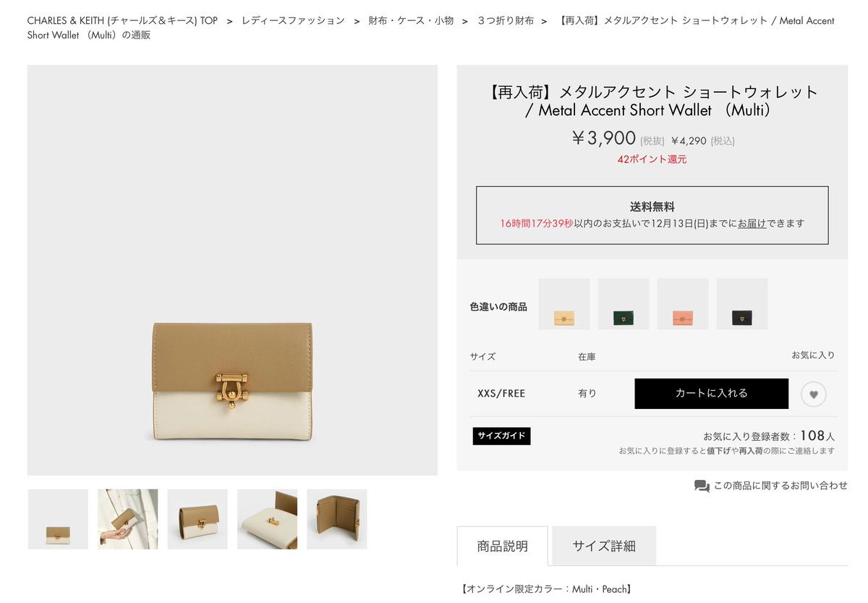Switch to the 商品説明 tab
The image size is (868, 603).
click(x=503, y=546)
